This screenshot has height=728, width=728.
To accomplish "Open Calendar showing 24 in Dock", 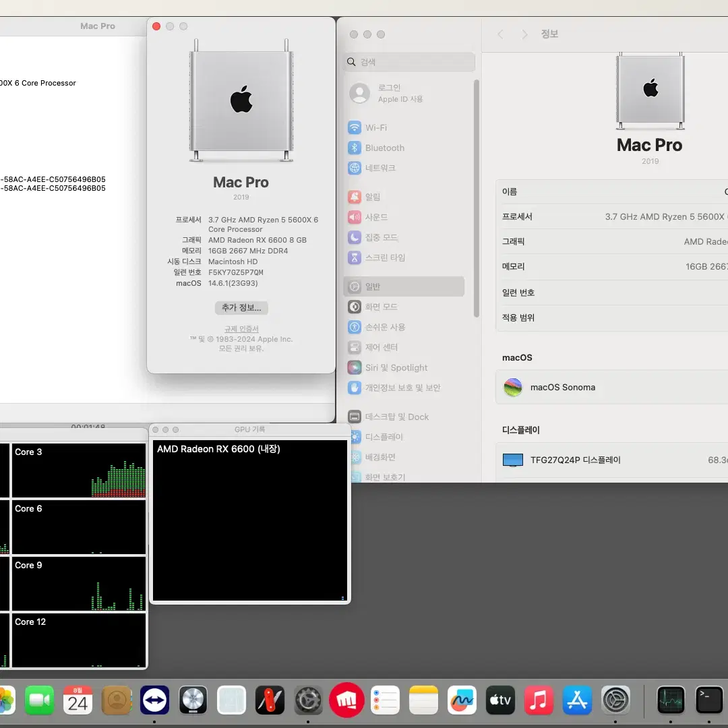I will point(78,700).
